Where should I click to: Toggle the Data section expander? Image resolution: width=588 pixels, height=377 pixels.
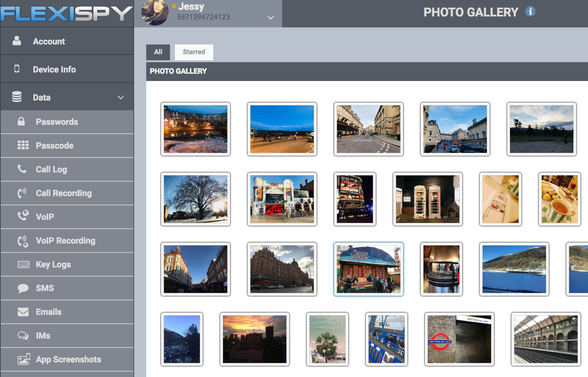(121, 97)
